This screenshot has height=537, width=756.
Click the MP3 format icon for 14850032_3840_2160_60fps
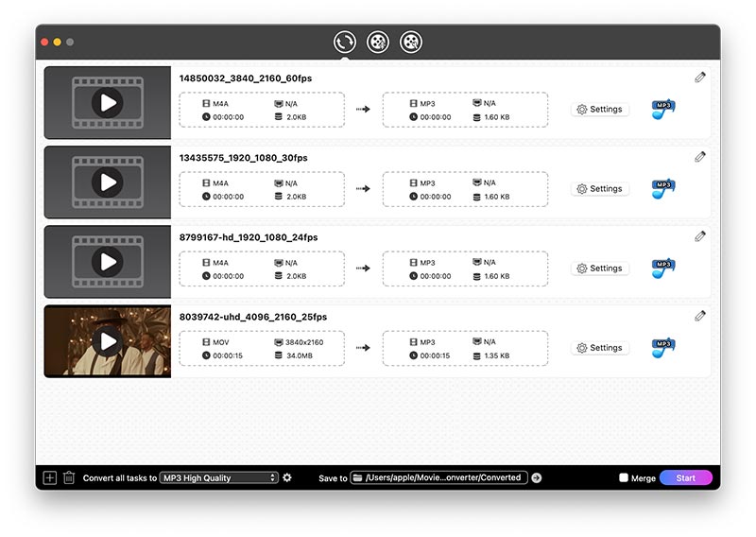click(662, 110)
